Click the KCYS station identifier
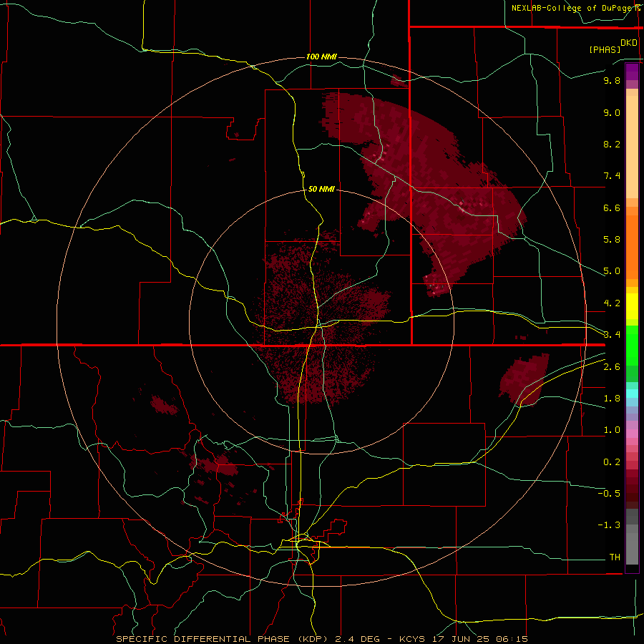This screenshot has width=644, height=644. click(x=411, y=639)
